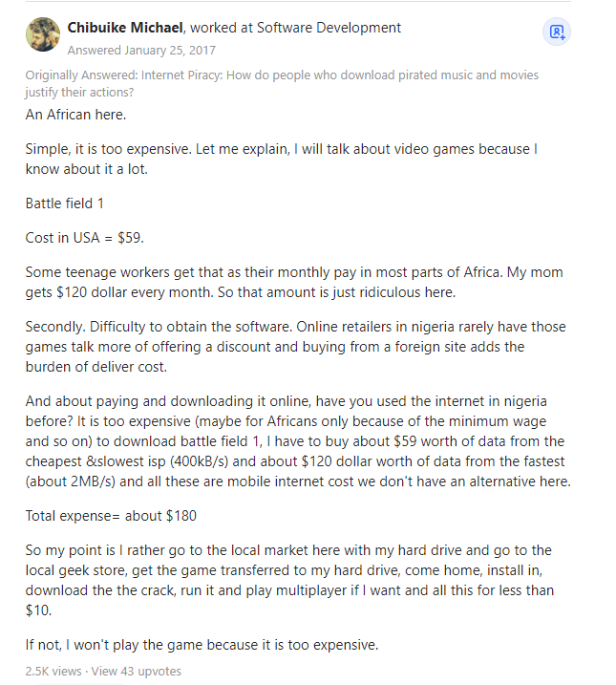Click the paragraph starting 'So my point is'

point(289,580)
